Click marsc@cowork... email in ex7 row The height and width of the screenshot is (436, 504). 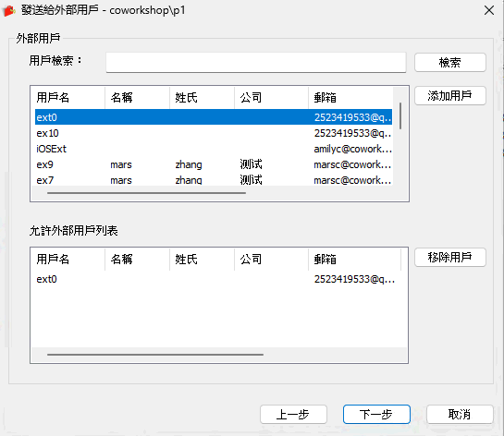[x=352, y=180]
